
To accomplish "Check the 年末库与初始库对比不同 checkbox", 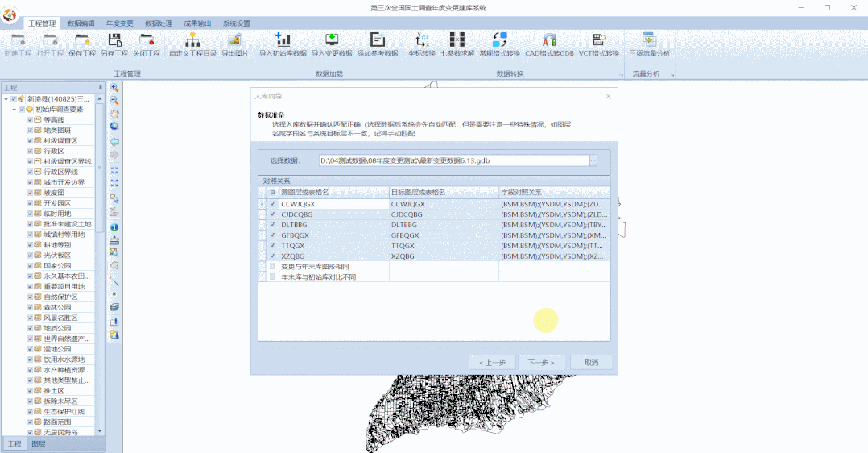I will tap(272, 276).
